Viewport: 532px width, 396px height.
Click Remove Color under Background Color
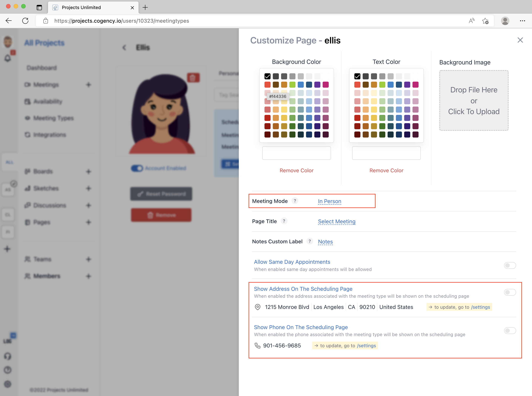(296, 170)
